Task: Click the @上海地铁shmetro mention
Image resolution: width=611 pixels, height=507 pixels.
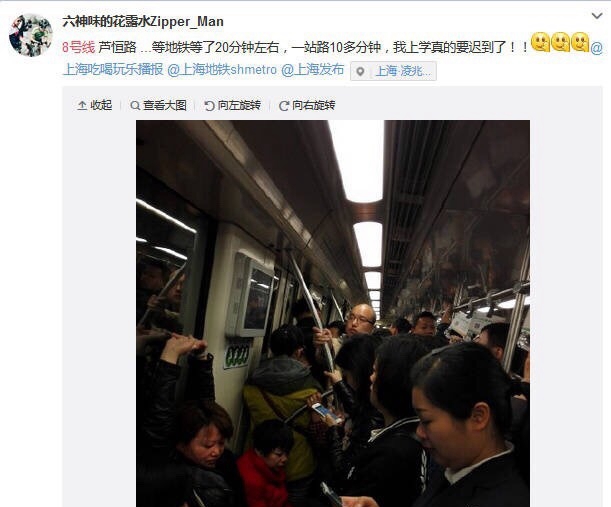Action: click(222, 70)
